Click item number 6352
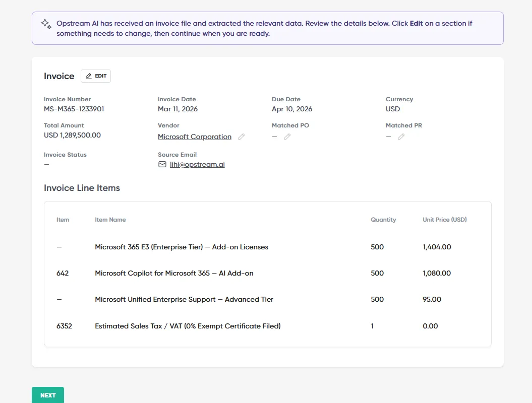The height and width of the screenshot is (403, 532). tap(64, 326)
